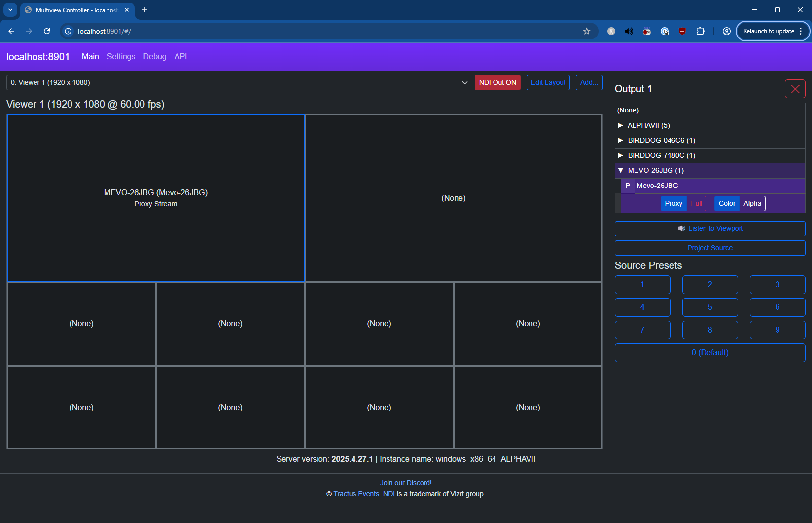Open a new browser tab
Viewport: 812px width, 523px height.
click(x=144, y=10)
